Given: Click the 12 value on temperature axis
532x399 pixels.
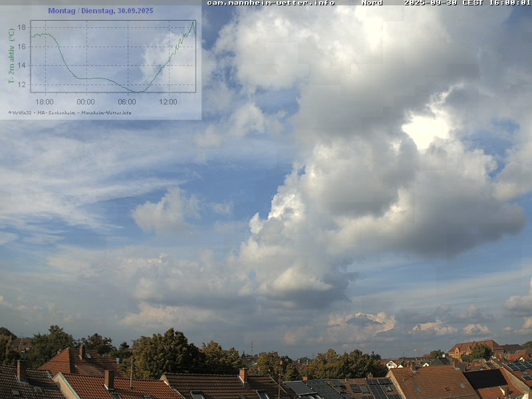Looking at the screenshot, I should click(21, 84).
